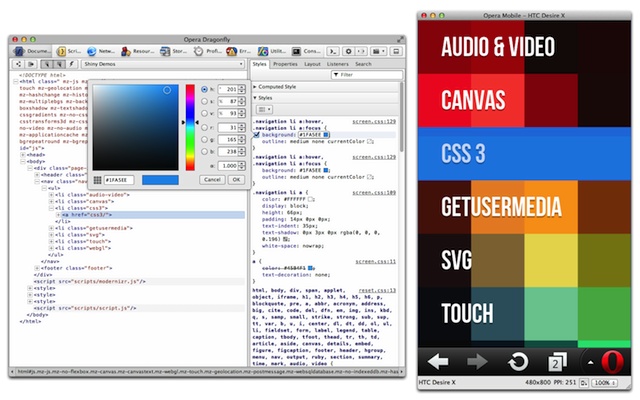This screenshot has width=640, height=400.
Task: Click Cancel in the color picker
Action: [x=212, y=180]
